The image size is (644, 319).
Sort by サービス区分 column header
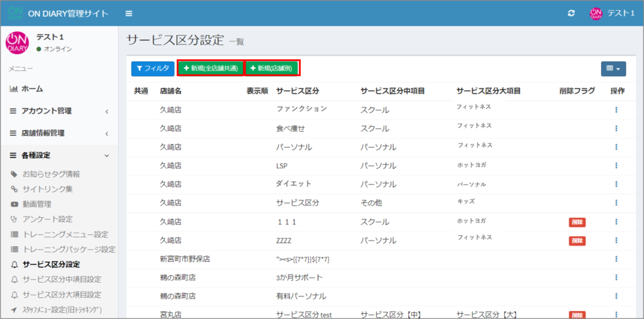pyautogui.click(x=297, y=91)
